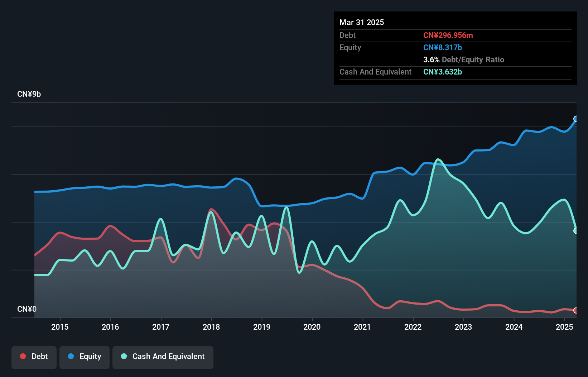Toggle the Debt series visibility
Viewport: 588px width, 377px height.
click(34, 356)
